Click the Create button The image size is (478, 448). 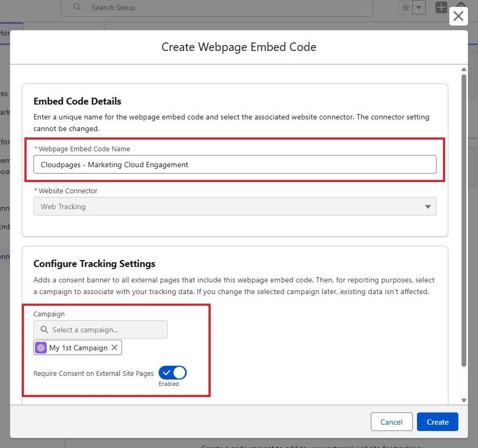(x=438, y=422)
